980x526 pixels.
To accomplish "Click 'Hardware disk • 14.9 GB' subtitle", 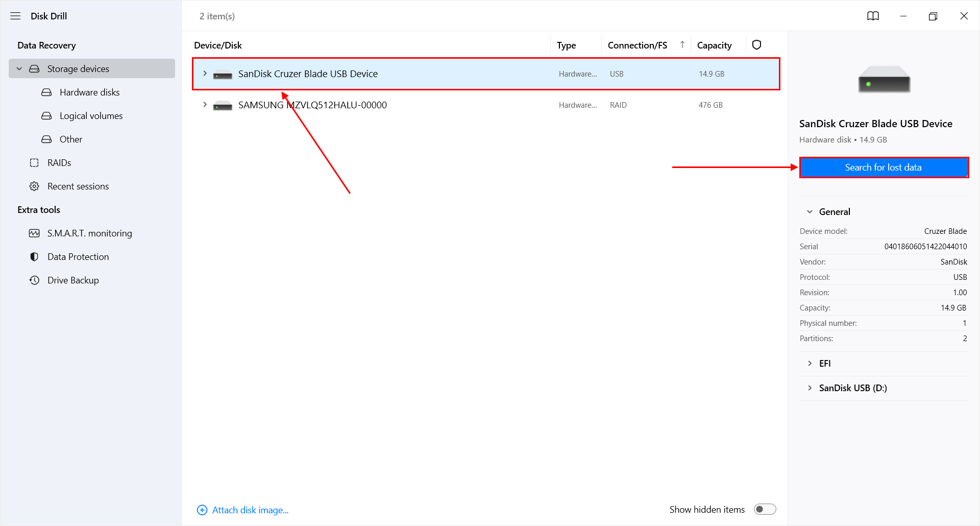I will pyautogui.click(x=843, y=140).
